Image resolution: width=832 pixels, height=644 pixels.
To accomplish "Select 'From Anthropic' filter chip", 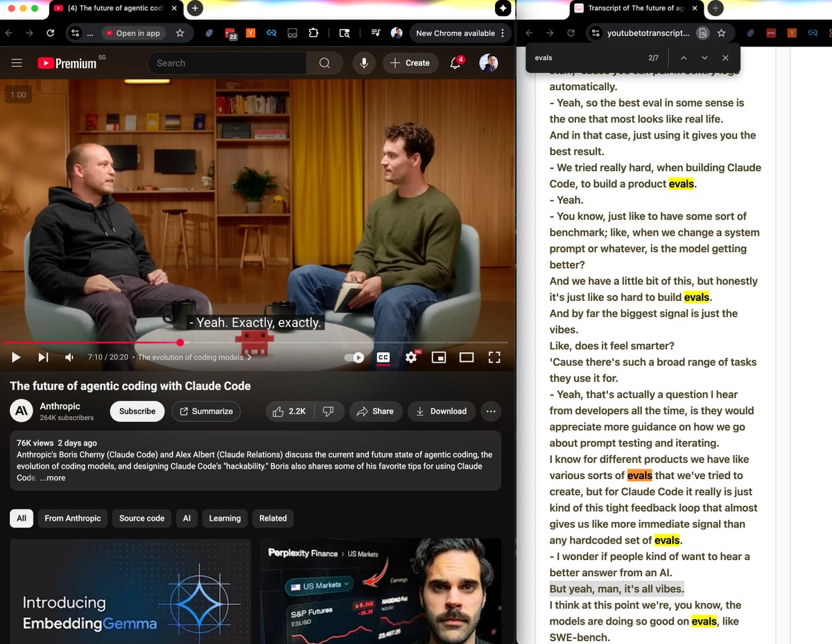I will [x=73, y=518].
